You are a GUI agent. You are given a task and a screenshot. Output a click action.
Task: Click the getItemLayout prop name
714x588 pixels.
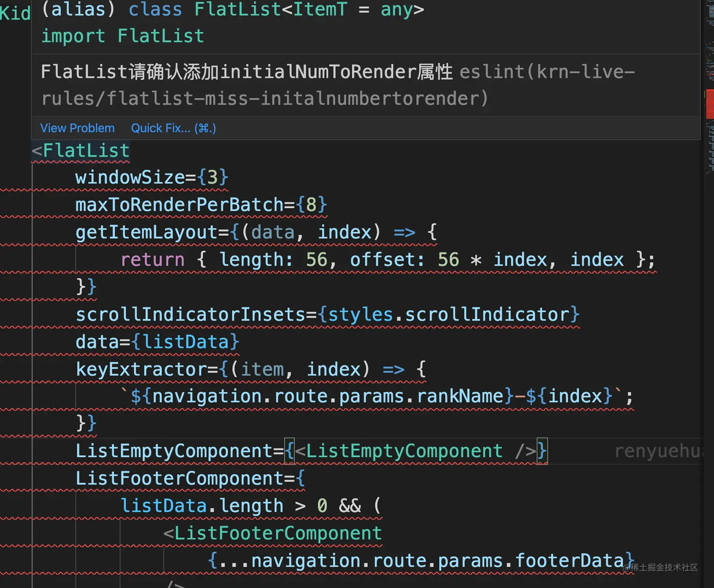[x=147, y=232]
